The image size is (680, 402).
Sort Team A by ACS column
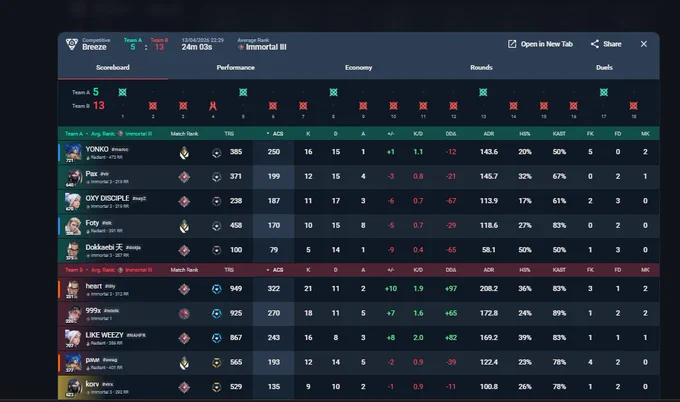pyautogui.click(x=275, y=134)
